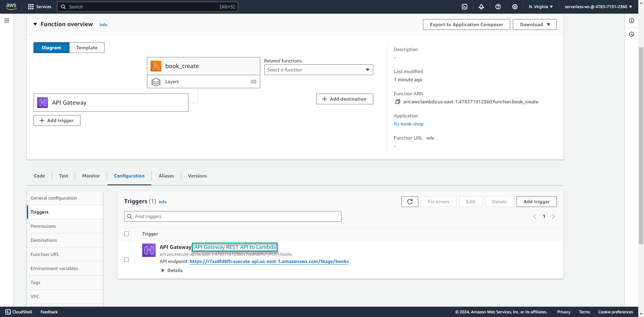Click Add trigger button in diagram

57,120
